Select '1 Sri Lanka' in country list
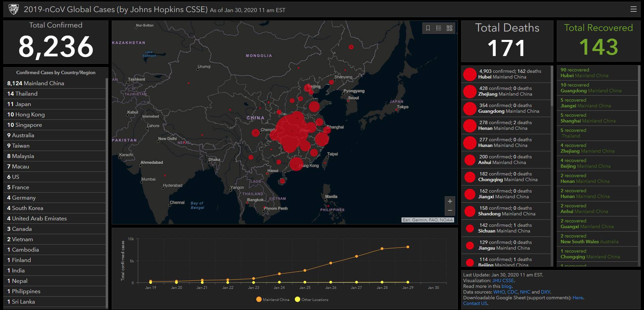The height and width of the screenshot is (310, 644). point(55,302)
